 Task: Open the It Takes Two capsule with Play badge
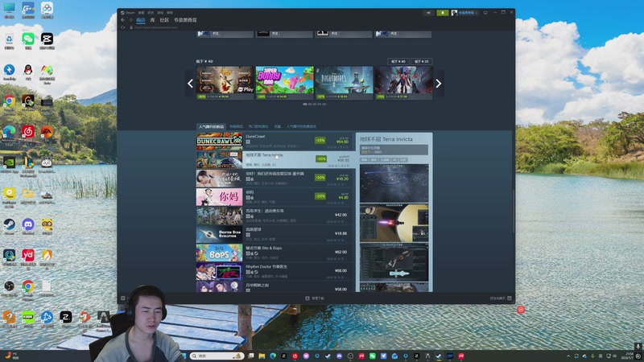point(225,83)
